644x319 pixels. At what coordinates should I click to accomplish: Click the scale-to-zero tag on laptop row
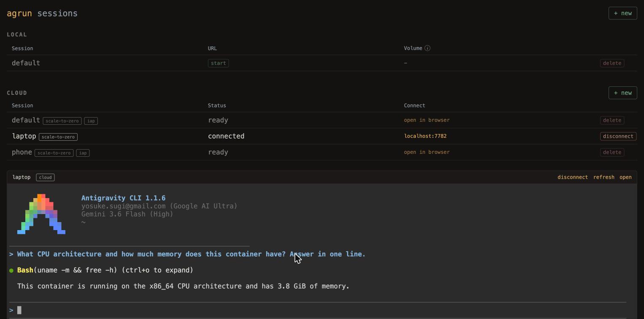click(x=58, y=137)
